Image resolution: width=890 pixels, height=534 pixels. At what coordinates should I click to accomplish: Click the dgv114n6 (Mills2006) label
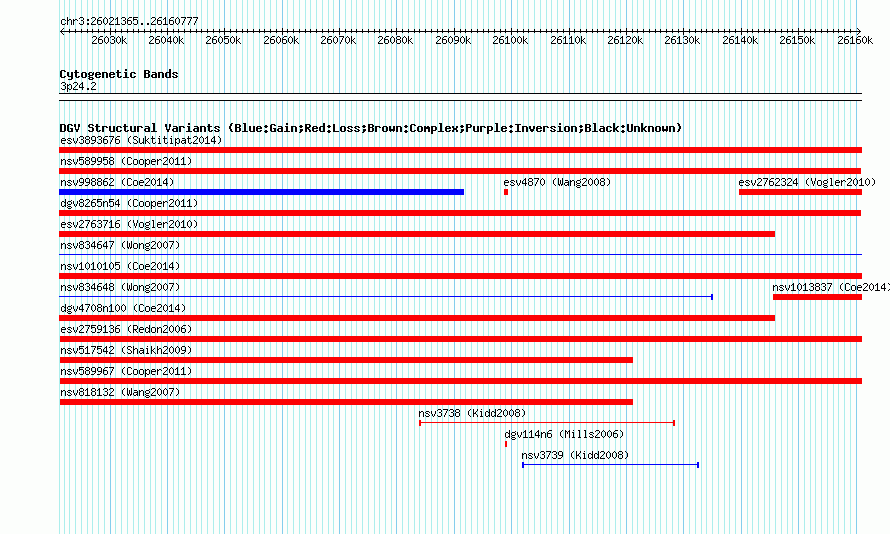tap(564, 434)
